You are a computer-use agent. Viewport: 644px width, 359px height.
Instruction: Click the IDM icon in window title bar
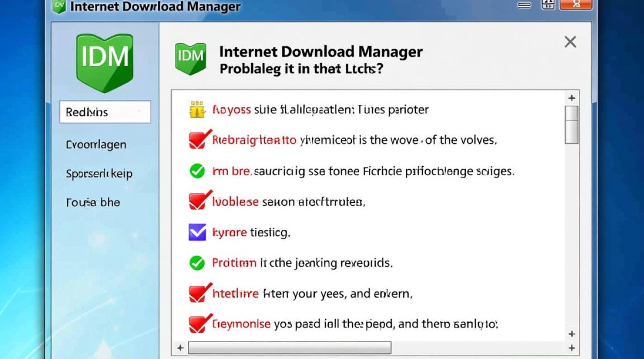[59, 6]
